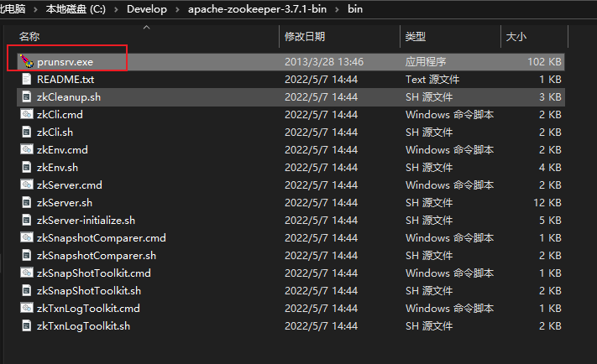Select the zkServer.cmd file name
This screenshot has height=364, width=597.
(x=70, y=185)
